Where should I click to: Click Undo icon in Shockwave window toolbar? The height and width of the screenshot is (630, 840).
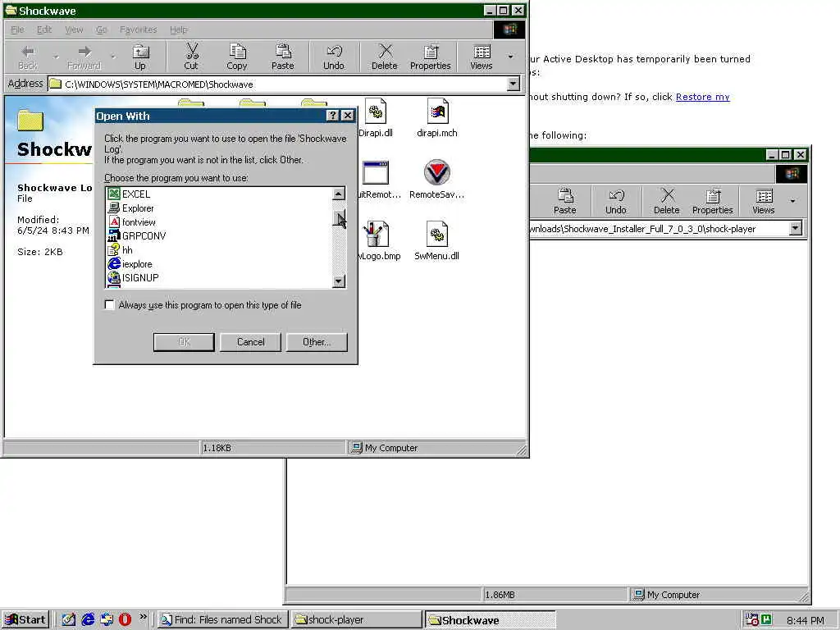click(334, 57)
